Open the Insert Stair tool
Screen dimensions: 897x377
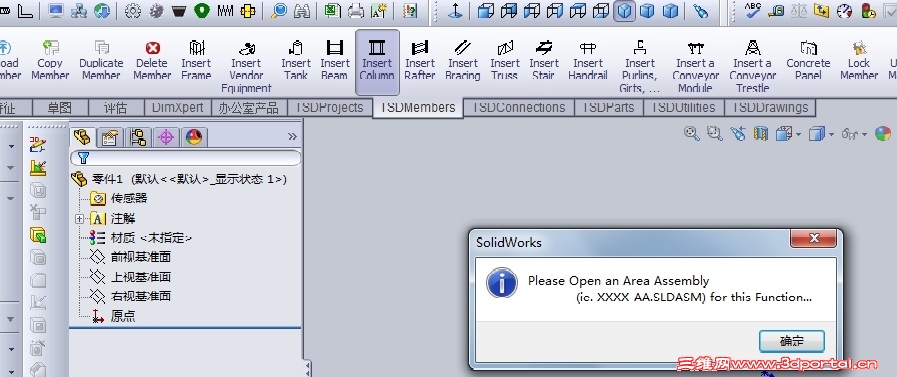point(544,60)
